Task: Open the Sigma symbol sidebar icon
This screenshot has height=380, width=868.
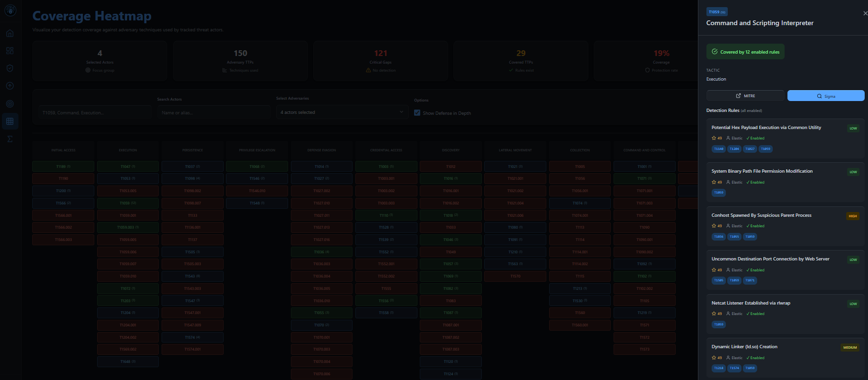Action: 10,139
